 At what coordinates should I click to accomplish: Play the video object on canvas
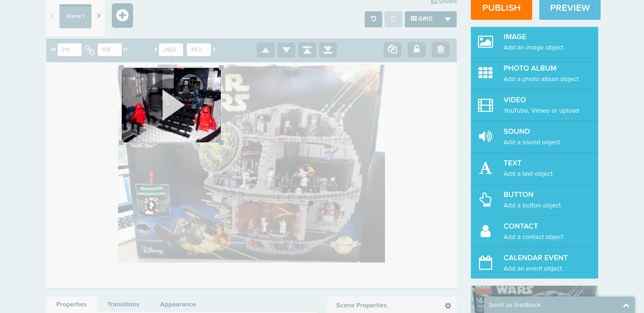(173, 105)
